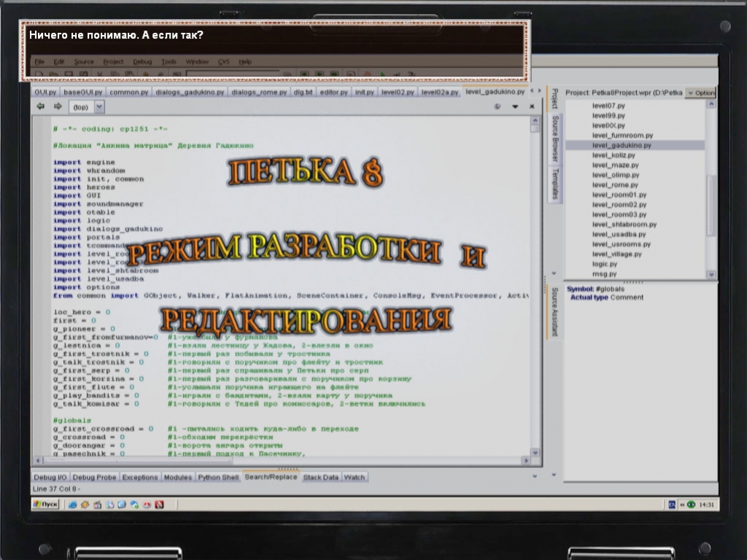The width and height of the screenshot is (747, 560).
Task: Click the red round quick launch icon
Action: (x=147, y=505)
